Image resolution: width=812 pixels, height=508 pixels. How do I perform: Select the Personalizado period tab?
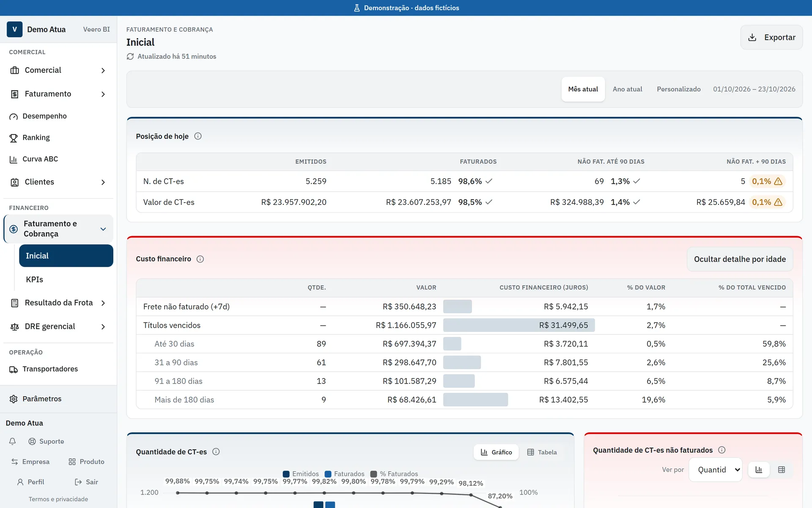678,89
